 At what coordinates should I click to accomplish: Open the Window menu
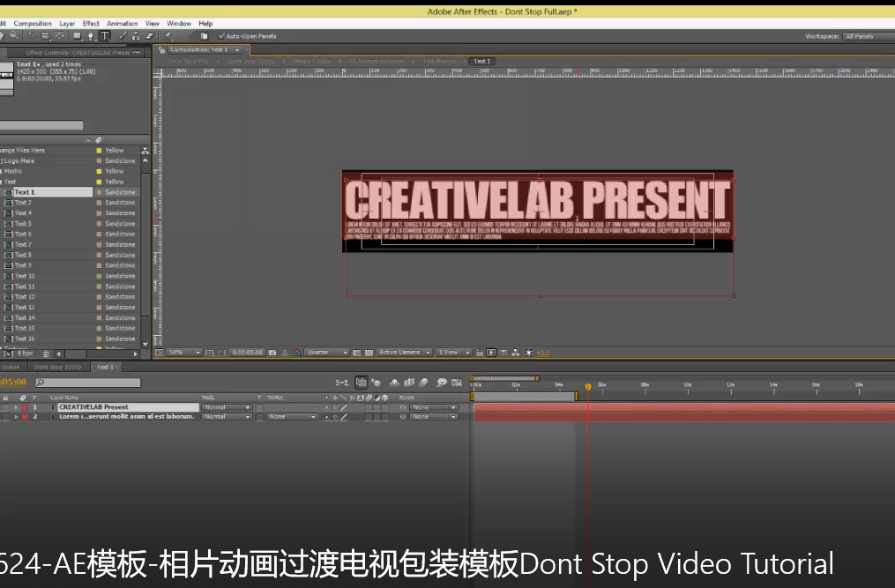click(179, 24)
